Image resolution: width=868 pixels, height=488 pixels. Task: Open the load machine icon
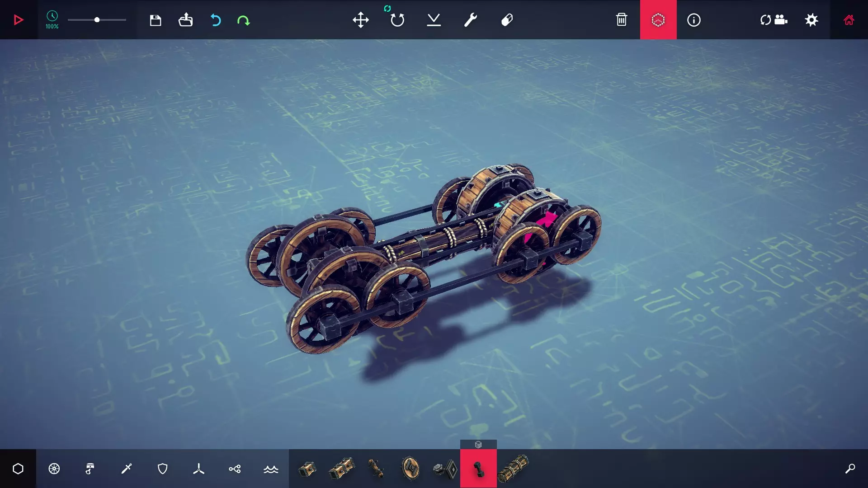pyautogui.click(x=185, y=20)
